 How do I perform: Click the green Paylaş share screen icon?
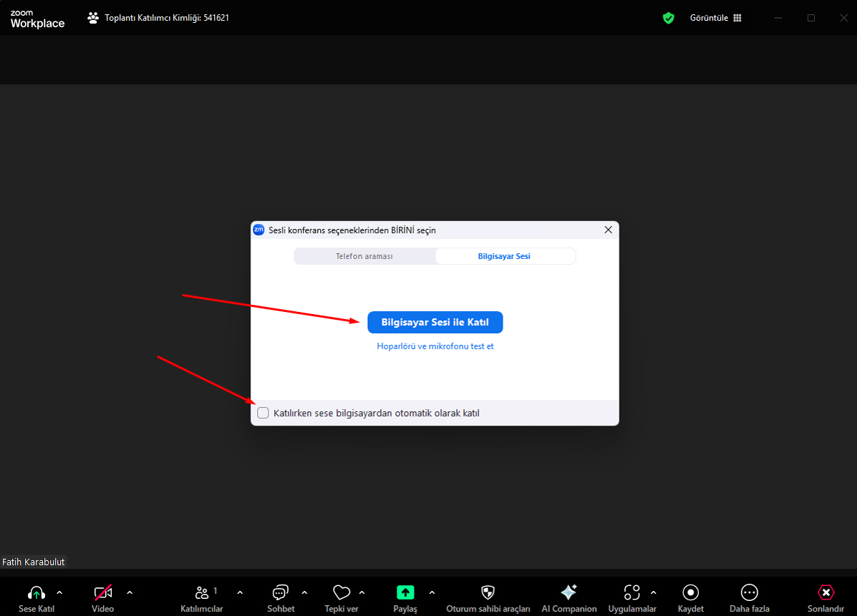[405, 592]
